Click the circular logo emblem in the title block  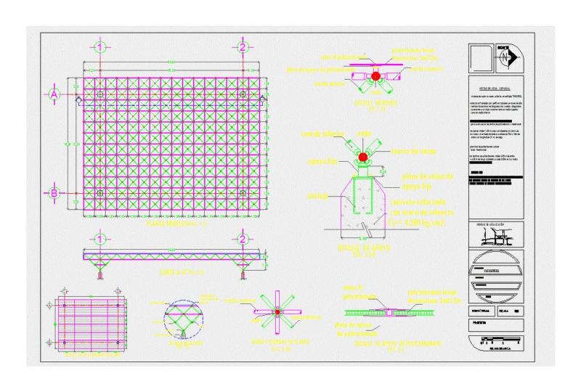[x=496, y=276]
